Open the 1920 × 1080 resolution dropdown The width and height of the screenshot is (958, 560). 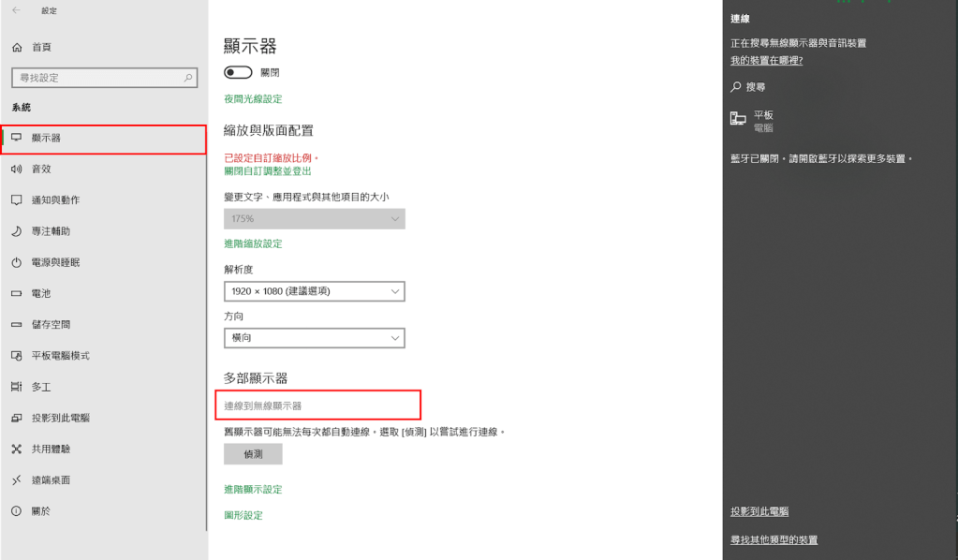point(314,291)
